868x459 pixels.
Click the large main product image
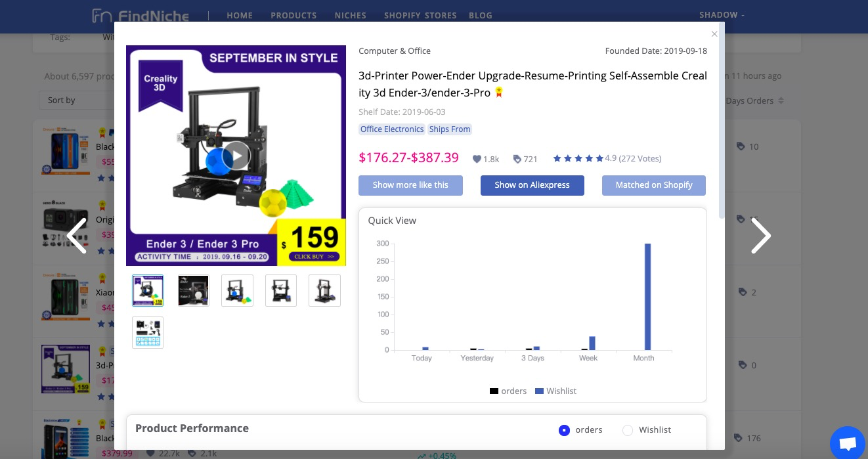[236, 156]
